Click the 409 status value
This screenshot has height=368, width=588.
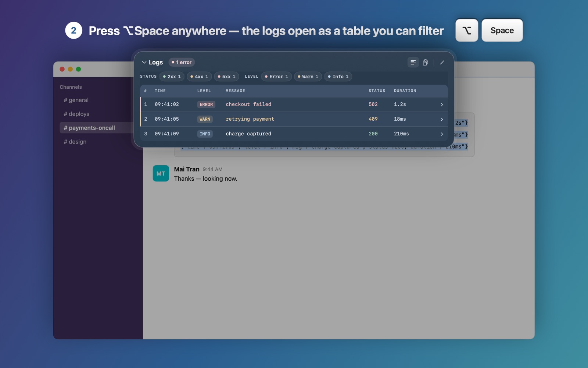coord(373,119)
